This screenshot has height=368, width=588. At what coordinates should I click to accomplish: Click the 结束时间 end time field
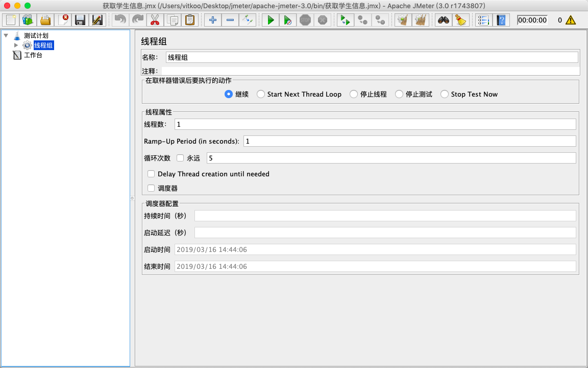click(x=375, y=267)
